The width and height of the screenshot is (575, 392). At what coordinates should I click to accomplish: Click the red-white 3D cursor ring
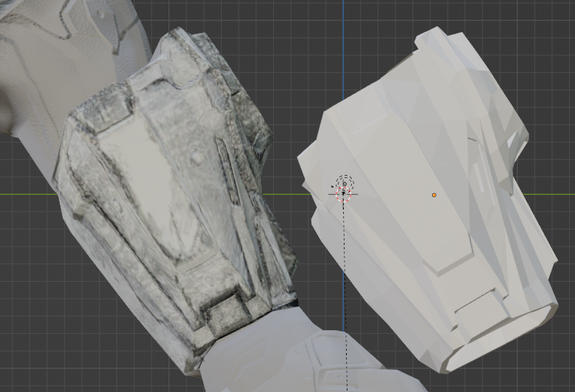pyautogui.click(x=344, y=194)
